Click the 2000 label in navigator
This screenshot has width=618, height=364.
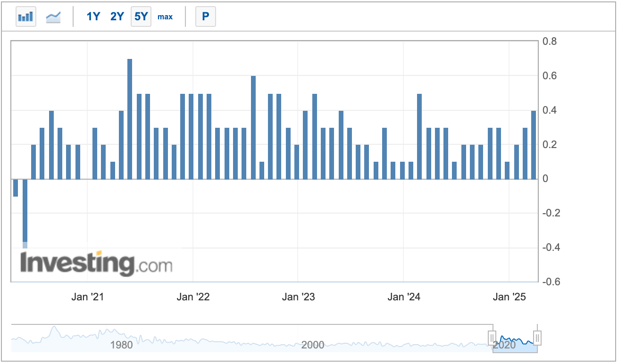[313, 345]
